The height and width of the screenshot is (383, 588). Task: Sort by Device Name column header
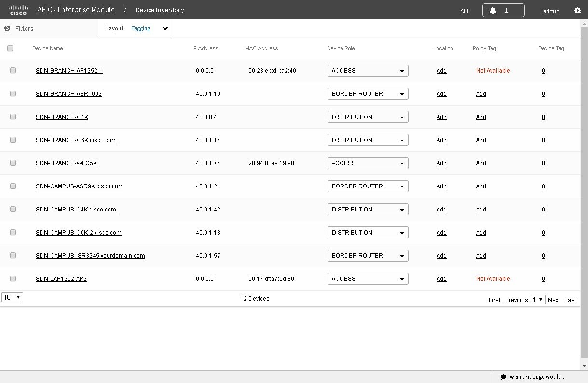48,48
